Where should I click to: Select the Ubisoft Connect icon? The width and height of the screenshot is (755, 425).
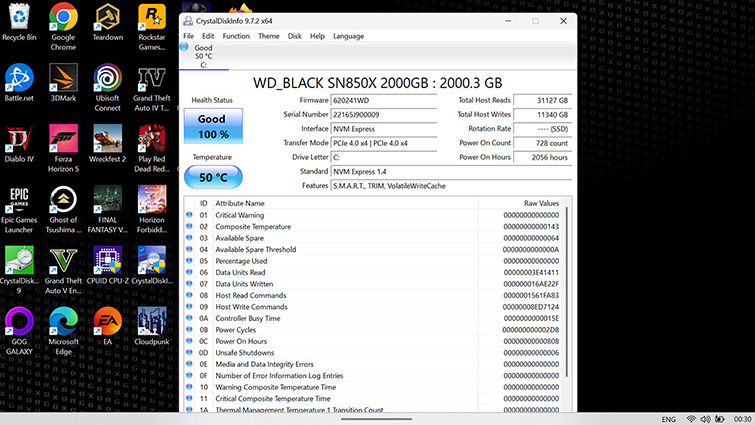coord(107,88)
